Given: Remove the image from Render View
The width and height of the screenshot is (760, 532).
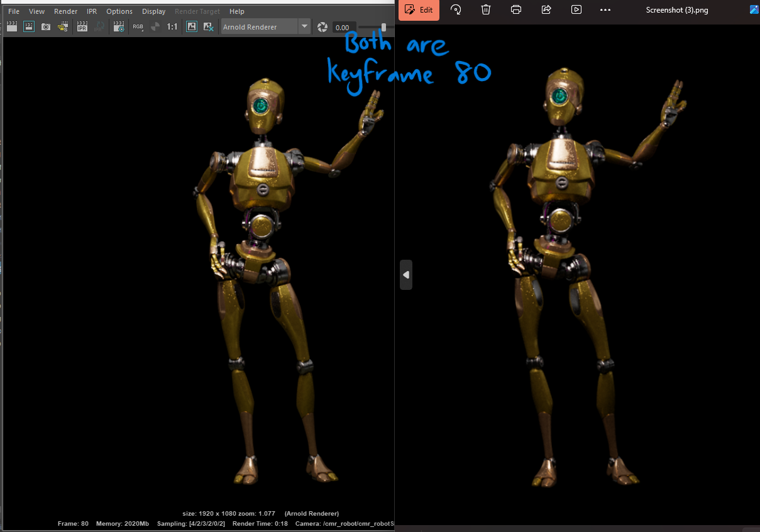Looking at the screenshot, I should click(208, 26).
